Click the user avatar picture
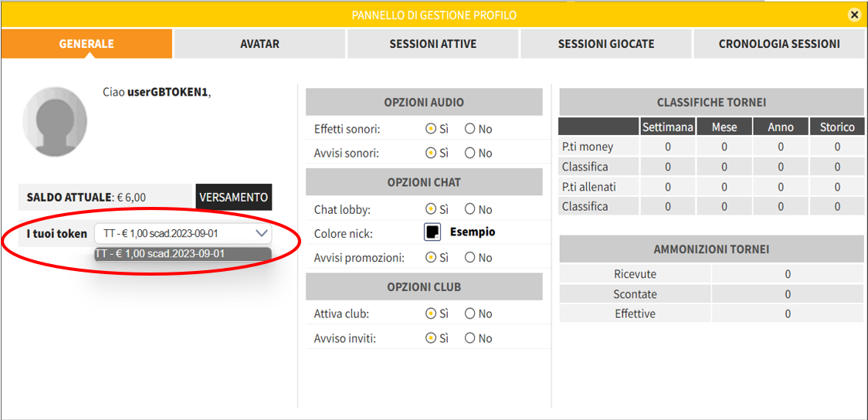 pos(54,121)
